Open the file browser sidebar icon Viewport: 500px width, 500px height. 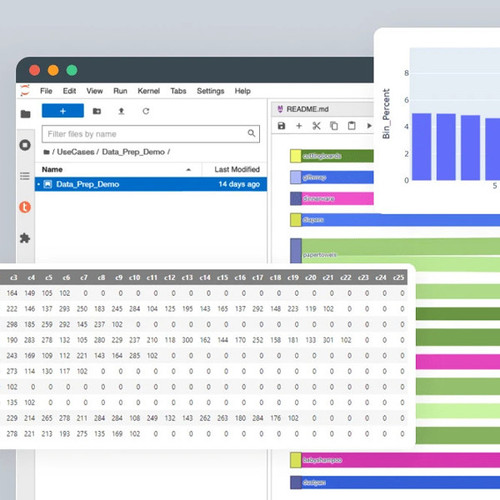point(25,114)
